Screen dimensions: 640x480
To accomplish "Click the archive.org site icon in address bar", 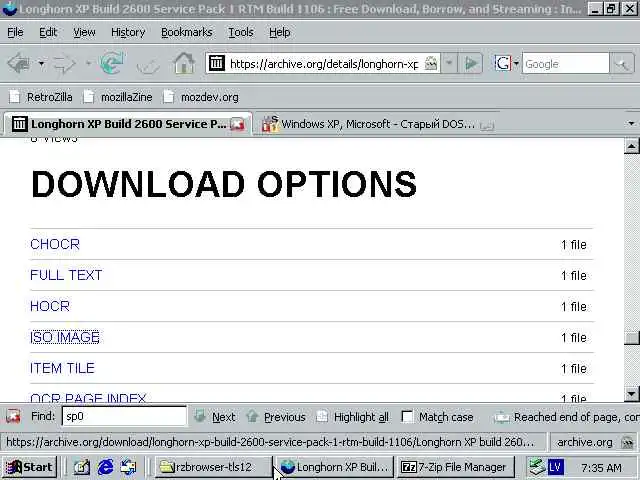I will (x=217, y=63).
